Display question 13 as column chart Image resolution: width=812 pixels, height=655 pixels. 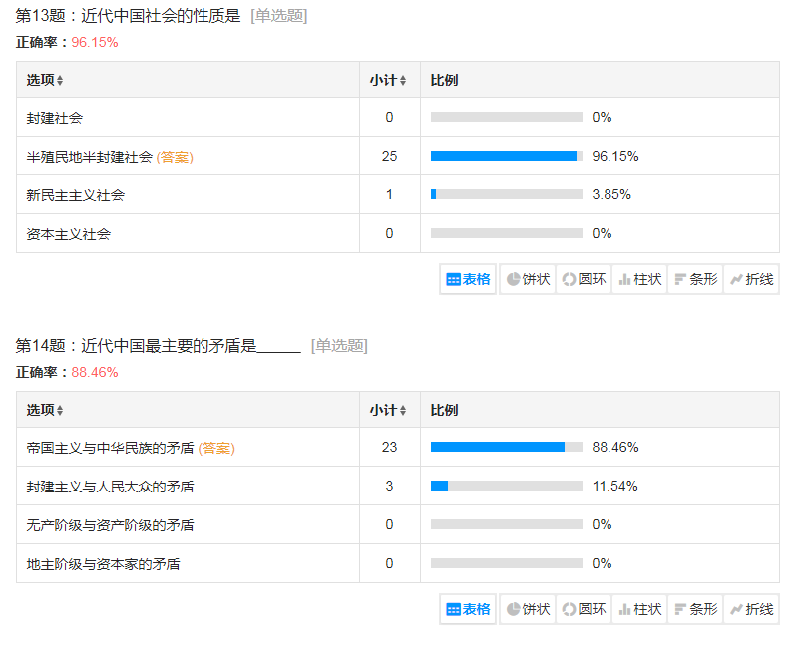639,279
